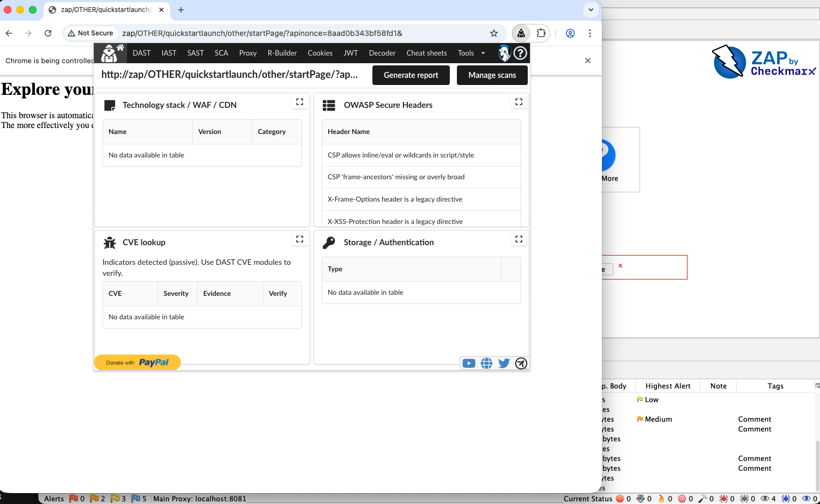The height and width of the screenshot is (504, 820).
Task: Click the target URL field in the HUD
Action: tap(229, 75)
